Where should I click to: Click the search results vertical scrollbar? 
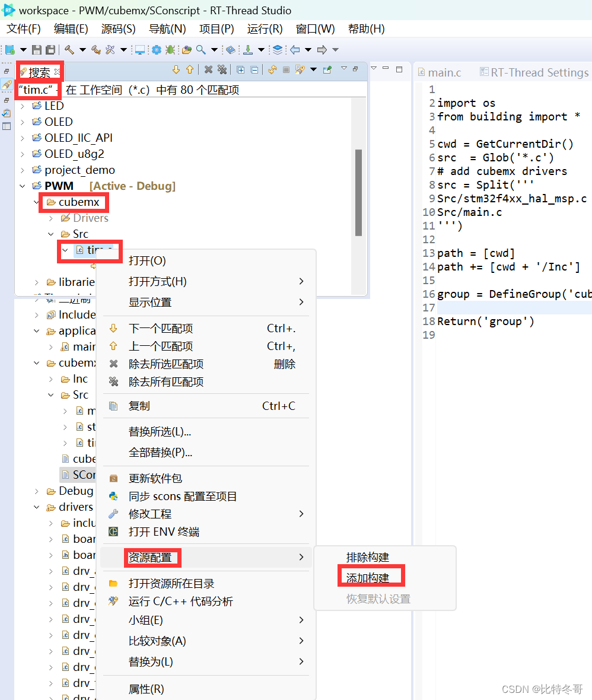(x=358, y=192)
